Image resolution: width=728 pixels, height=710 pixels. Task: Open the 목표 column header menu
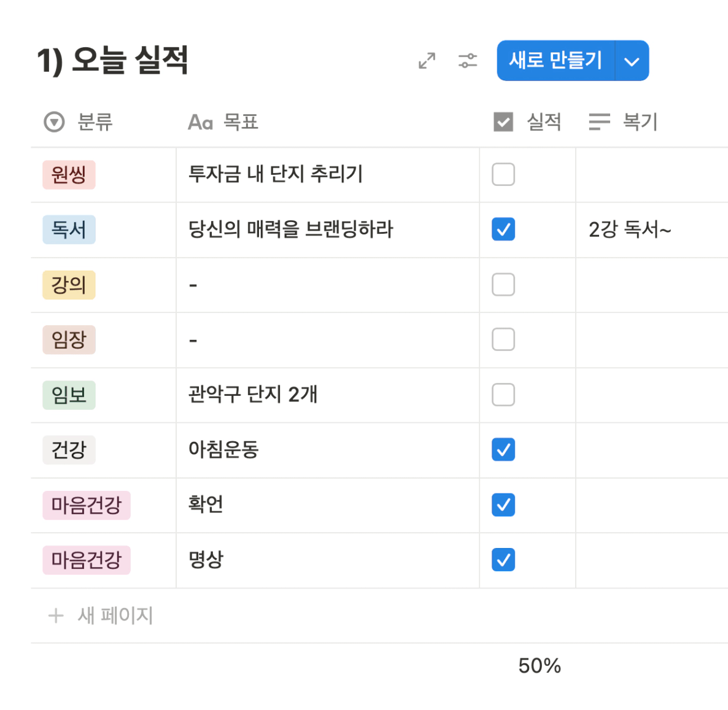point(241,122)
